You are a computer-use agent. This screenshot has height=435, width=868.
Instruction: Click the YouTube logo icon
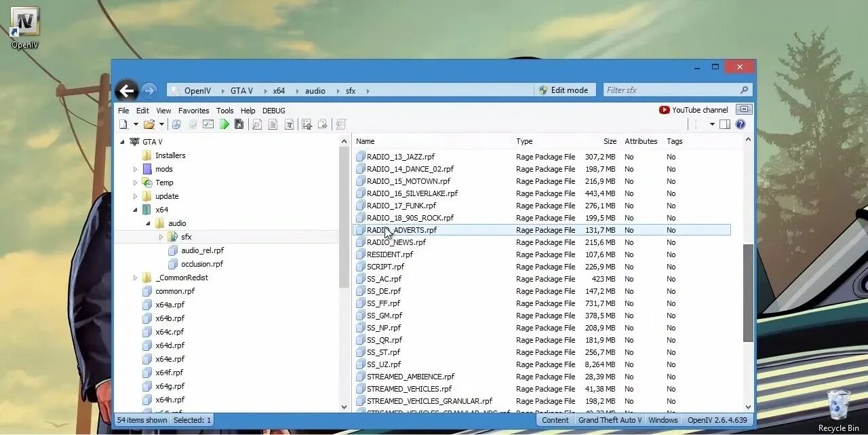coord(664,110)
